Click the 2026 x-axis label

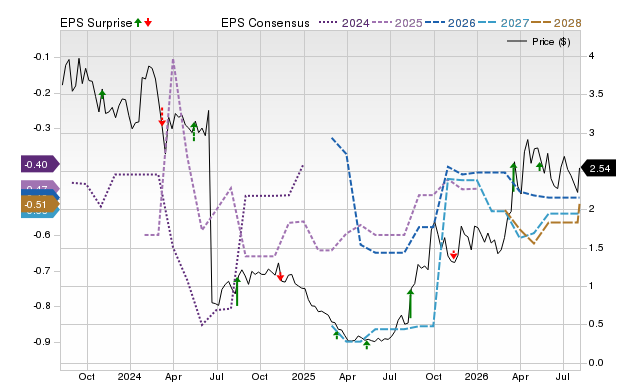point(477,376)
